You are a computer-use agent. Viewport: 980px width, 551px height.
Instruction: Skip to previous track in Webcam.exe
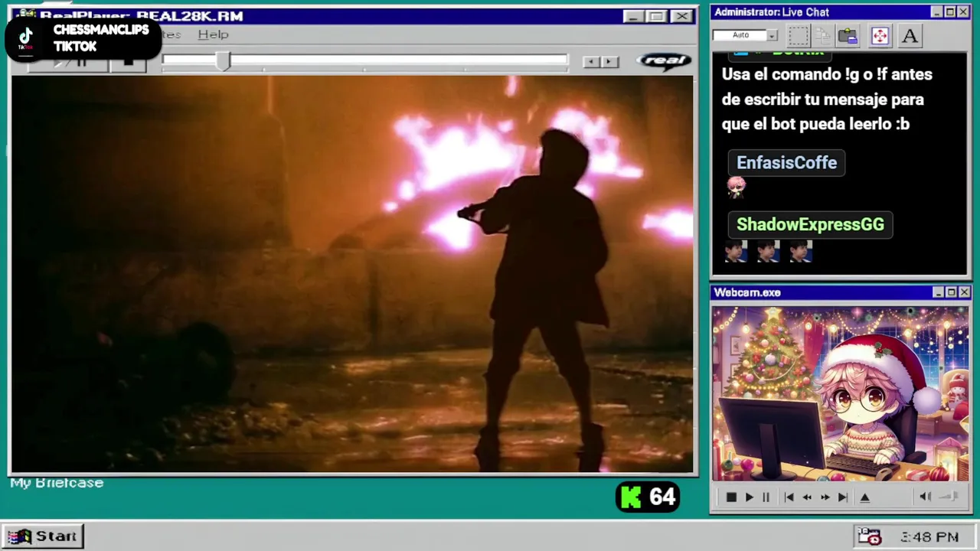[789, 497]
